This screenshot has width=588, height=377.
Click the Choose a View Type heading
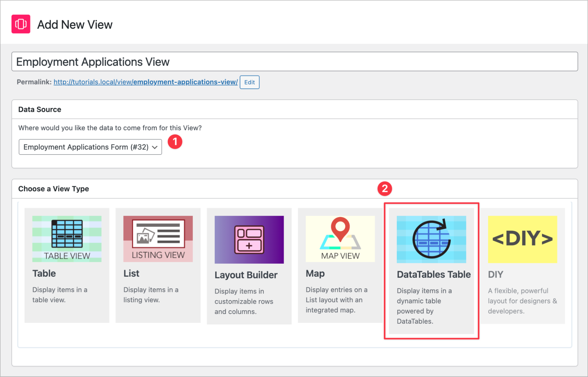click(x=54, y=189)
